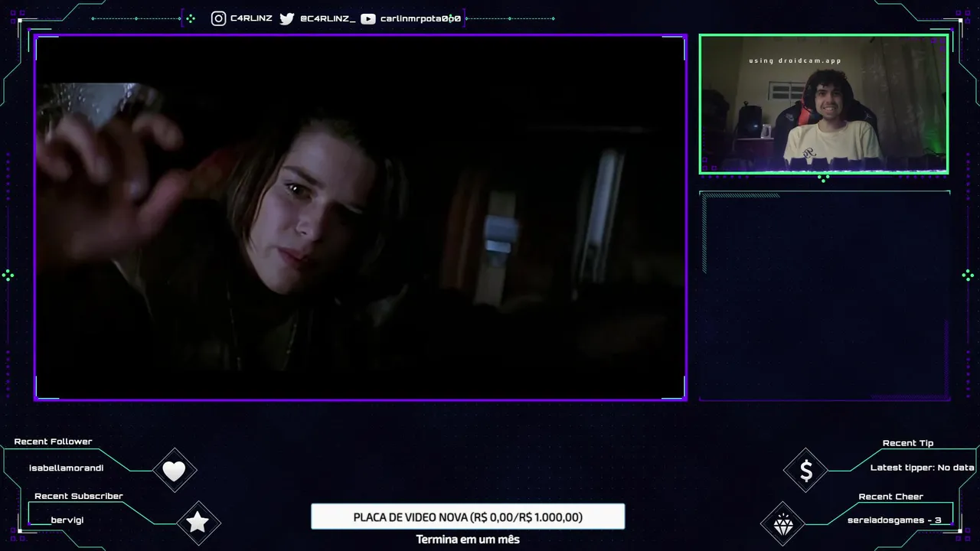Click the Twitter bird icon
The width and height of the screenshot is (980, 551).
tap(287, 18)
